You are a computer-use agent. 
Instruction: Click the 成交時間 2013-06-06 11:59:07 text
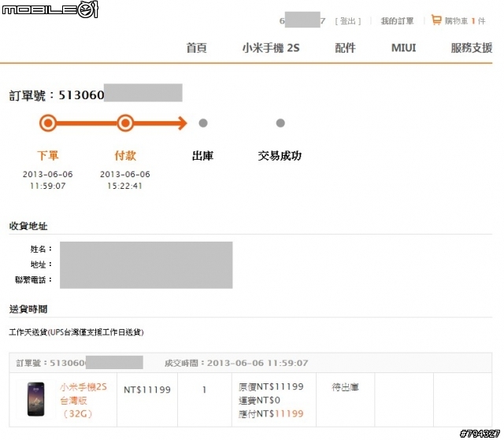click(236, 363)
